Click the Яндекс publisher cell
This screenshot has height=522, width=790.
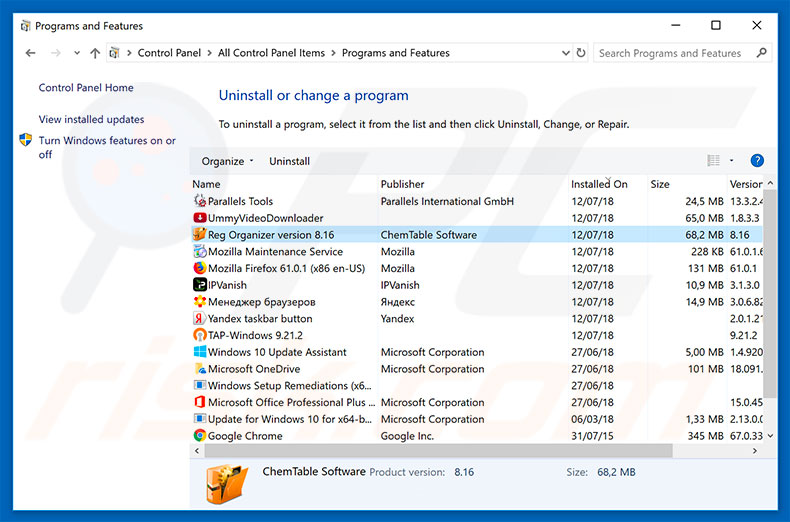[x=398, y=302]
